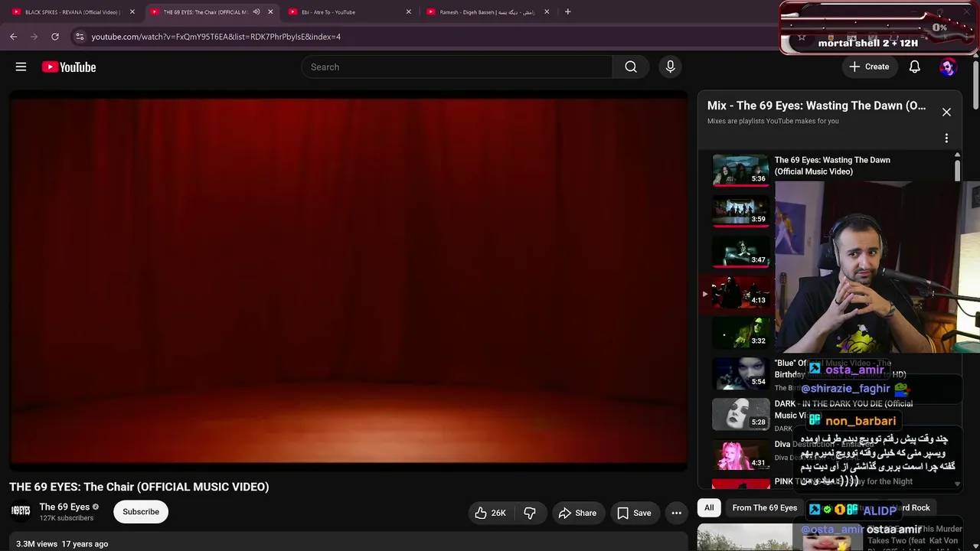Close the BLACK SPIKES tab

pyautogui.click(x=132, y=12)
